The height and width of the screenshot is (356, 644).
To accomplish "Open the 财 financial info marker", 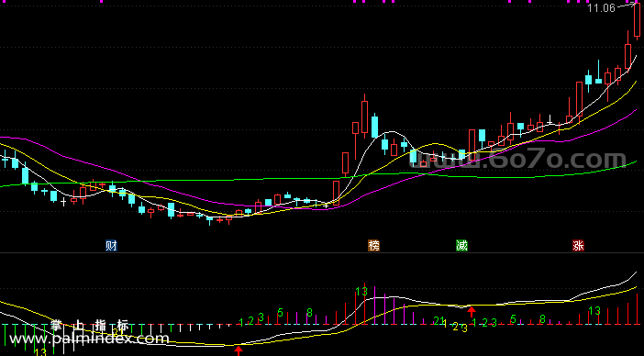I will tap(111, 246).
